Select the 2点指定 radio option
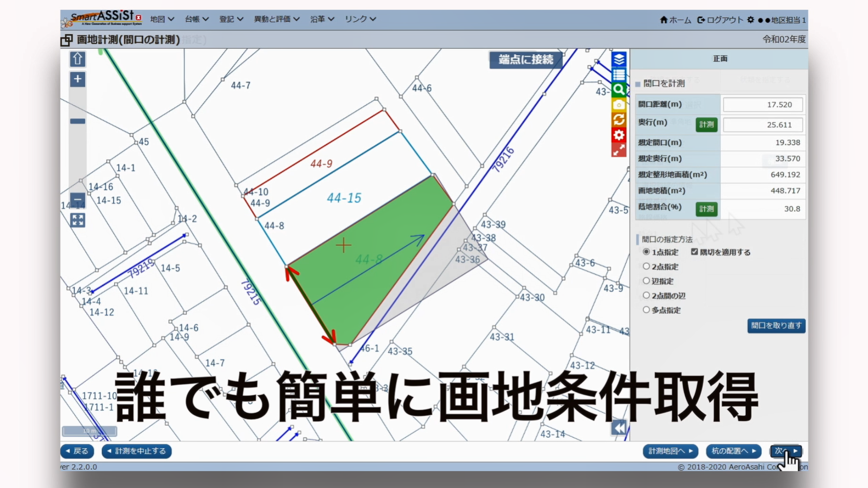The image size is (868, 488). point(647,267)
